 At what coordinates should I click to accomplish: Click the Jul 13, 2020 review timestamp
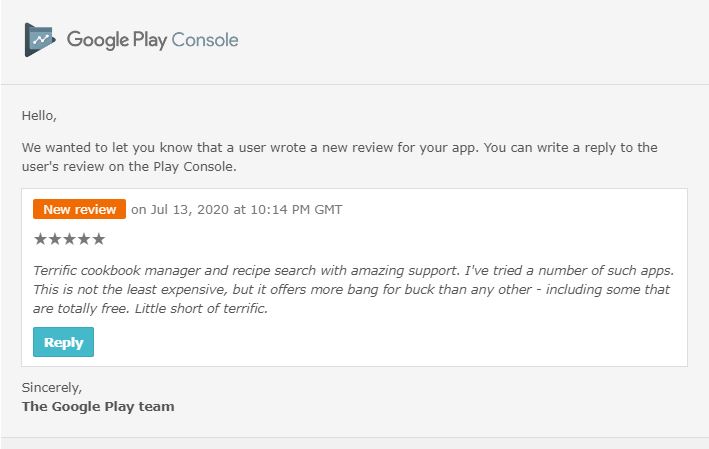pos(236,210)
